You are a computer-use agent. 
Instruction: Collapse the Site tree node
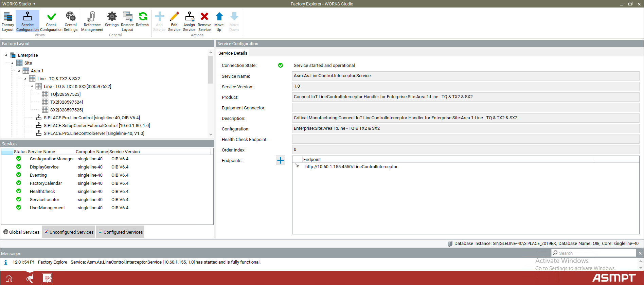tap(13, 63)
